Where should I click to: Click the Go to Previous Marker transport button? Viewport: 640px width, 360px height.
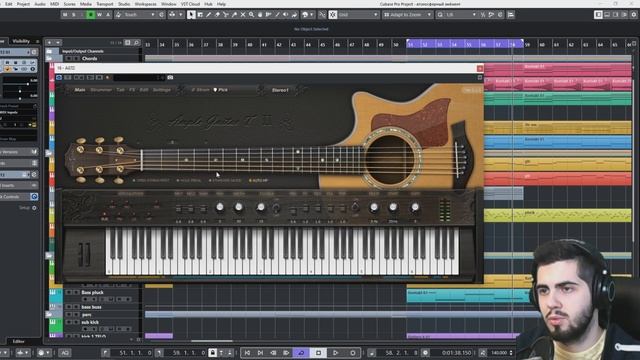tap(247, 353)
